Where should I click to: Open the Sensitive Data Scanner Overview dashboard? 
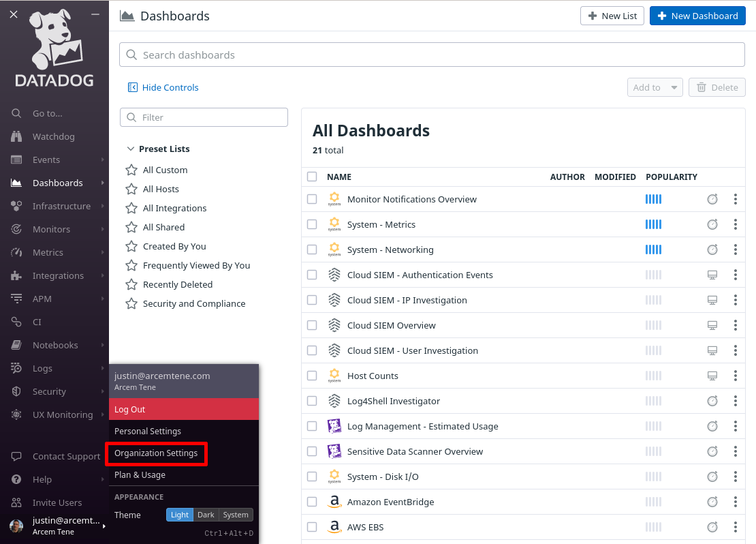click(x=415, y=451)
